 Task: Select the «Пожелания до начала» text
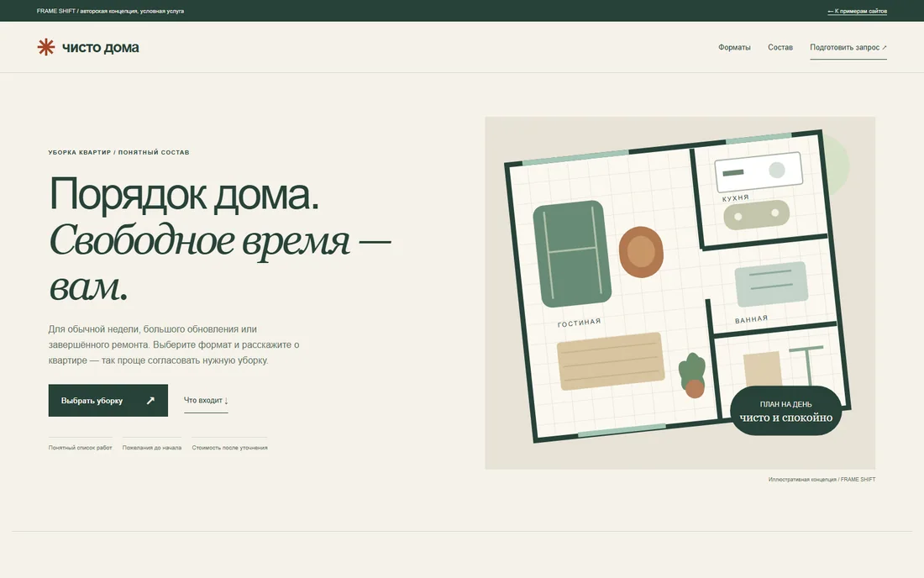152,448
